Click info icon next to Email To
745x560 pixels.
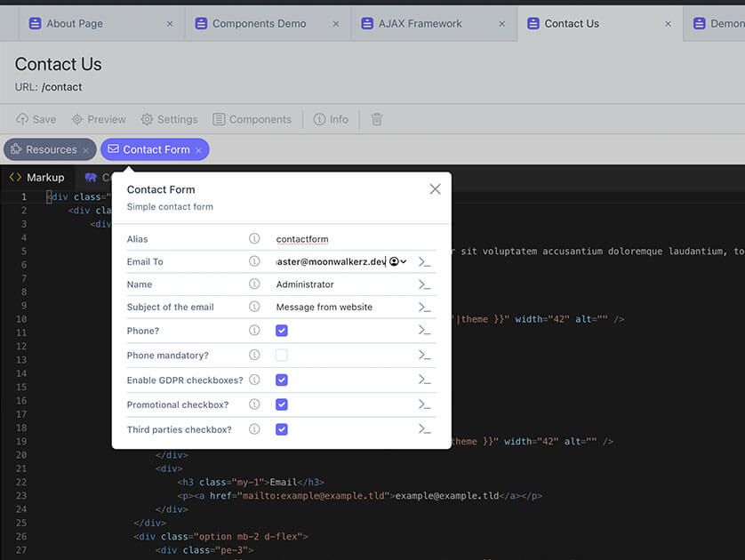[x=254, y=261]
